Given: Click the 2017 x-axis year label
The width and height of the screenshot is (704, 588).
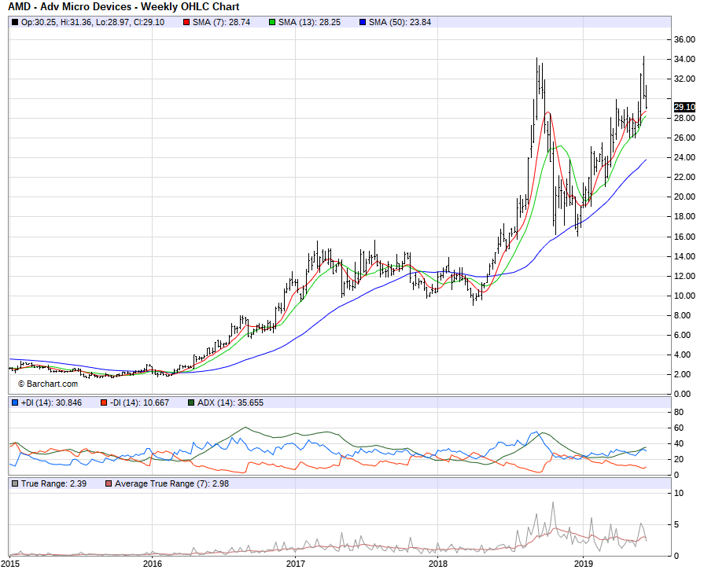Looking at the screenshot, I should [296, 564].
